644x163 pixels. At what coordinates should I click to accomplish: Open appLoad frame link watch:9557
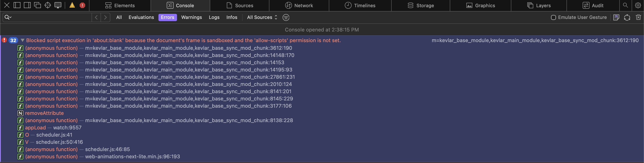coord(67,127)
